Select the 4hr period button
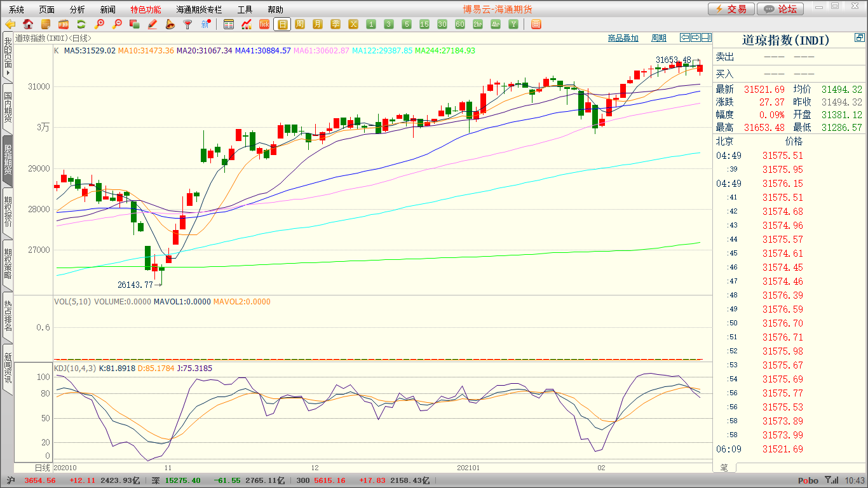Image resolution: width=868 pixels, height=488 pixels. [496, 24]
